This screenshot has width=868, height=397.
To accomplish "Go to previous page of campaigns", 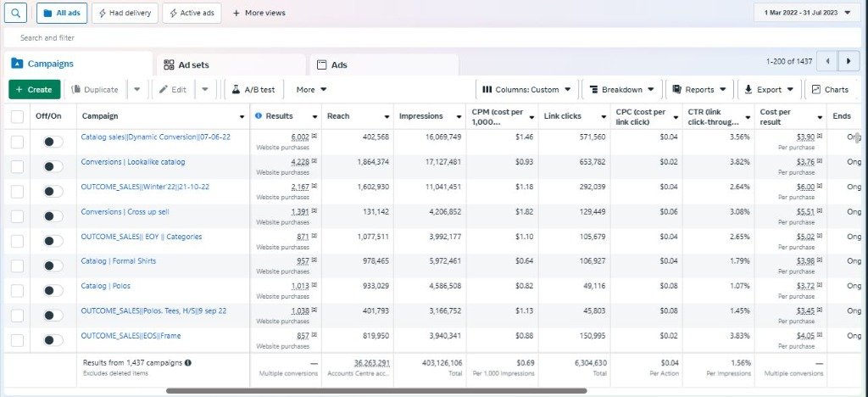I will [827, 61].
